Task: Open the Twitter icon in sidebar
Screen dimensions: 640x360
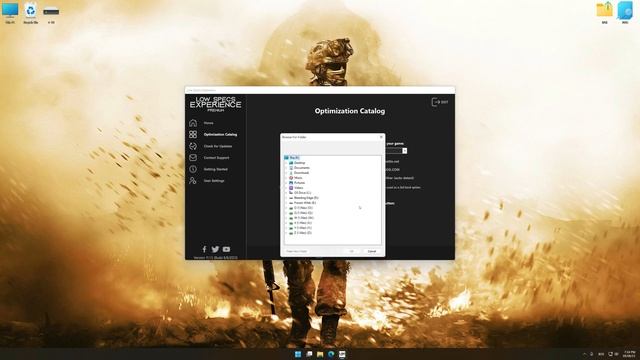Action: [215, 249]
